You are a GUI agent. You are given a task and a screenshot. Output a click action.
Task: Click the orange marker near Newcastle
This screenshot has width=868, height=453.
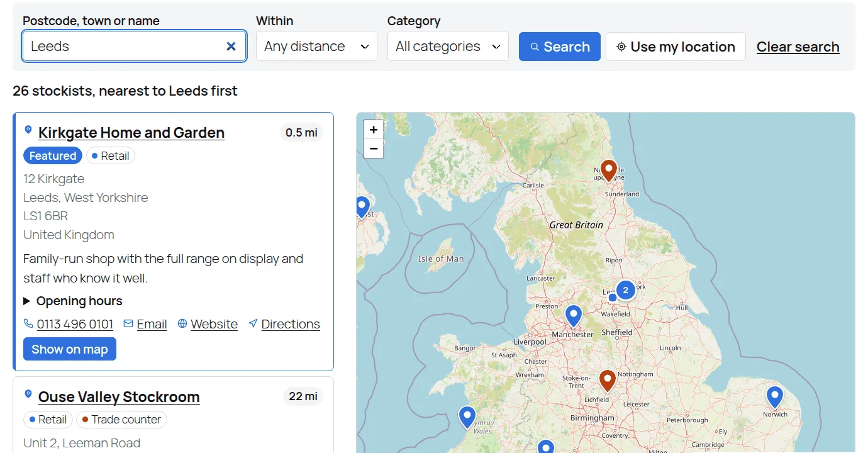pyautogui.click(x=608, y=170)
